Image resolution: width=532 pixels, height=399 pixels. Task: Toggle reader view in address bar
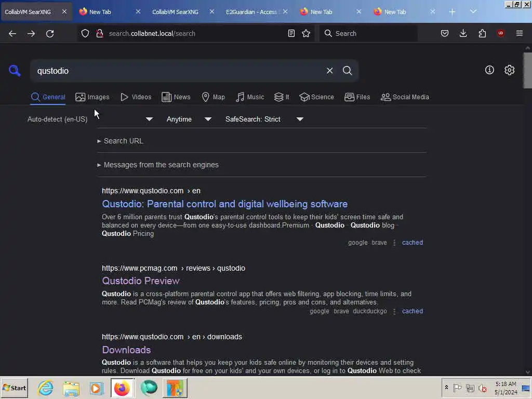click(x=291, y=33)
